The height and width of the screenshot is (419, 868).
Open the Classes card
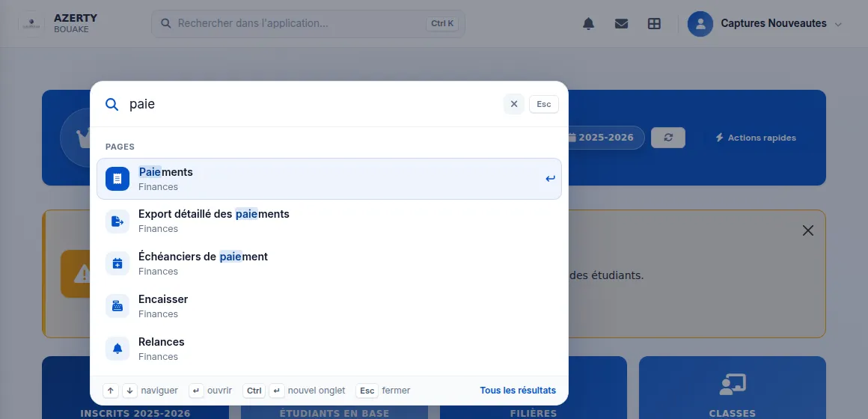click(732, 388)
